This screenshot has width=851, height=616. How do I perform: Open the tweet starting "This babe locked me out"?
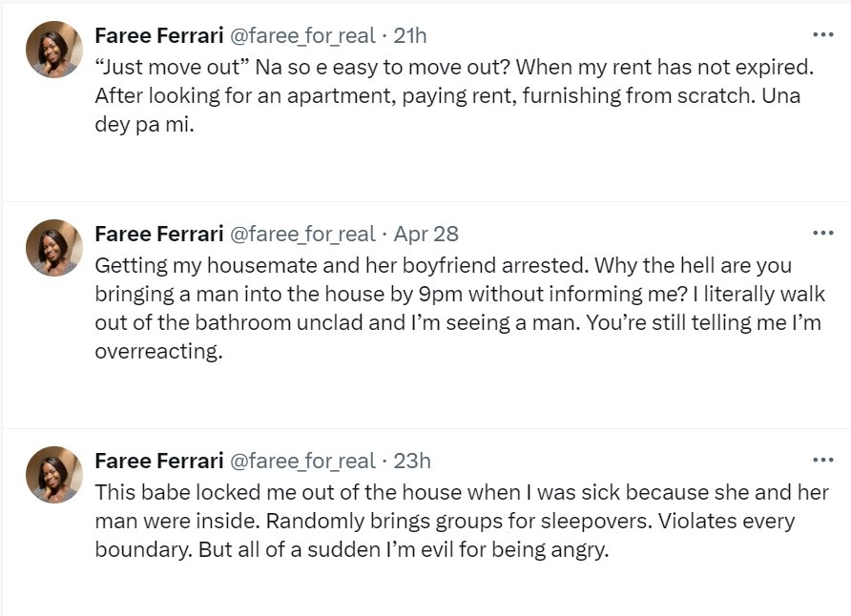pos(458,493)
